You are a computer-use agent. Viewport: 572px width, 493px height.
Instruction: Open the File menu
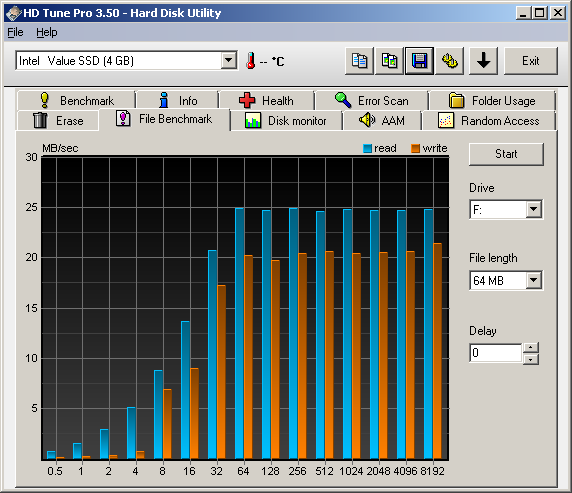15,32
